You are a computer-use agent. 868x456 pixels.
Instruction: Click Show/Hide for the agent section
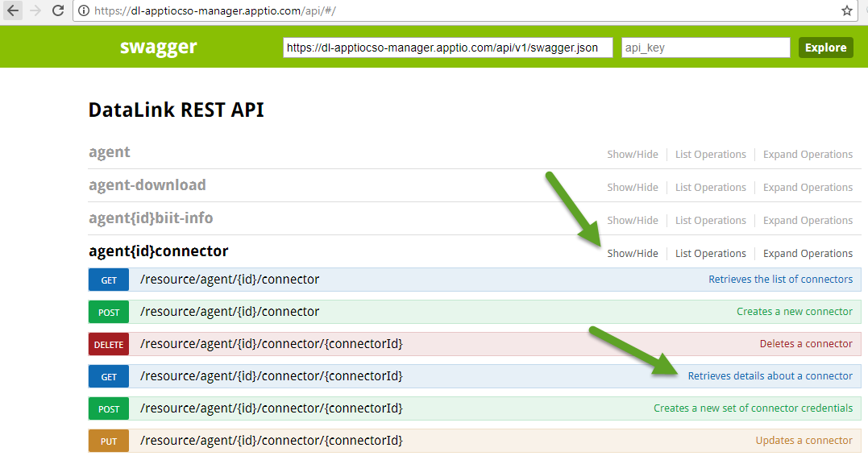click(x=633, y=155)
